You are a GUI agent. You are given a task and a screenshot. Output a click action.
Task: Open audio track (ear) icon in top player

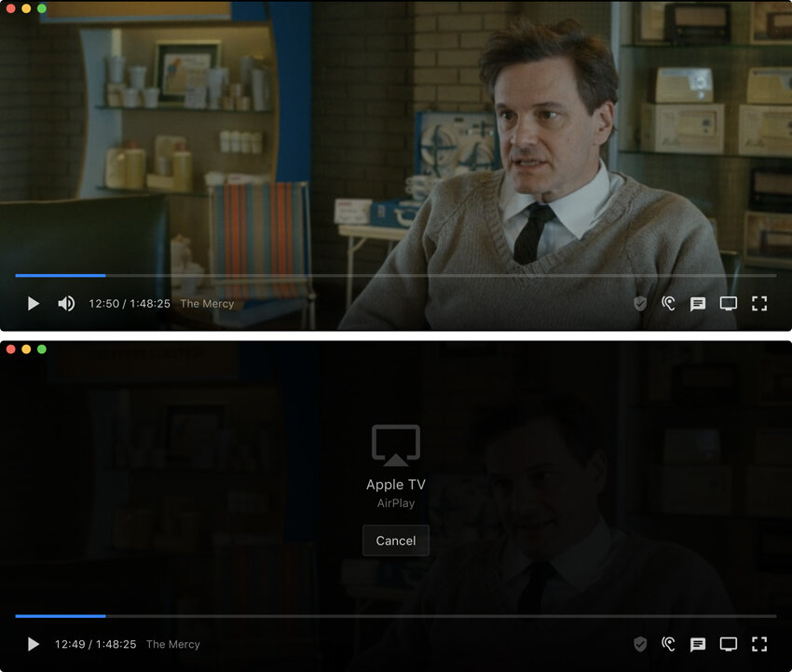tap(668, 304)
